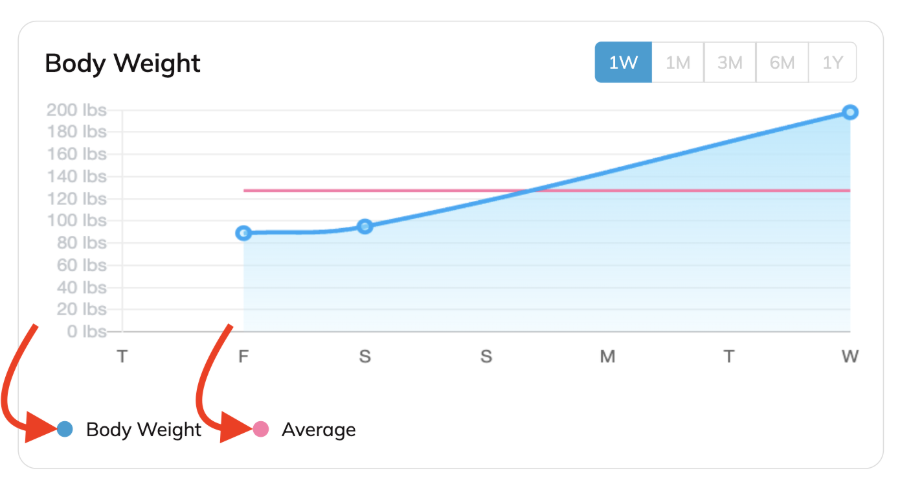The image size is (900, 486).
Task: Switch to the 1M time range
Action: [x=678, y=62]
